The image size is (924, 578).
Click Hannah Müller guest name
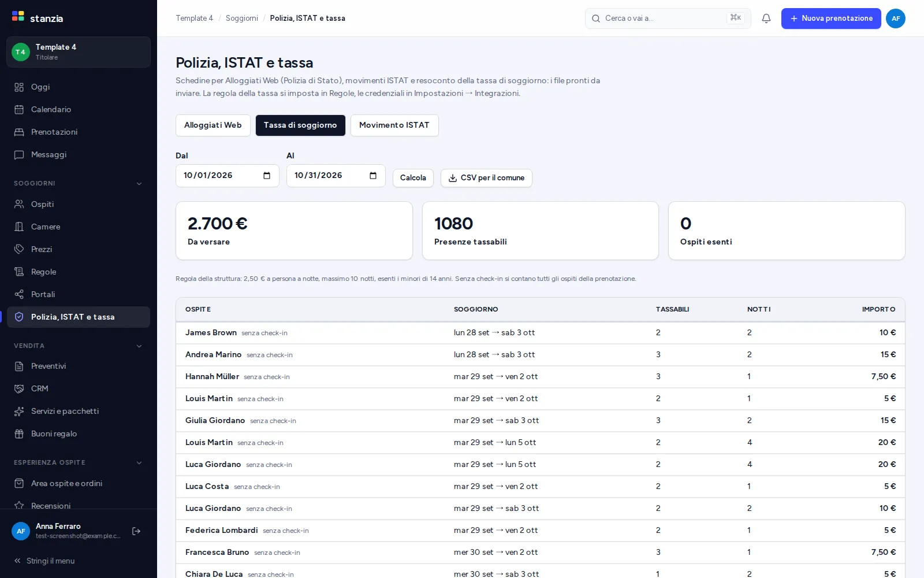(212, 377)
